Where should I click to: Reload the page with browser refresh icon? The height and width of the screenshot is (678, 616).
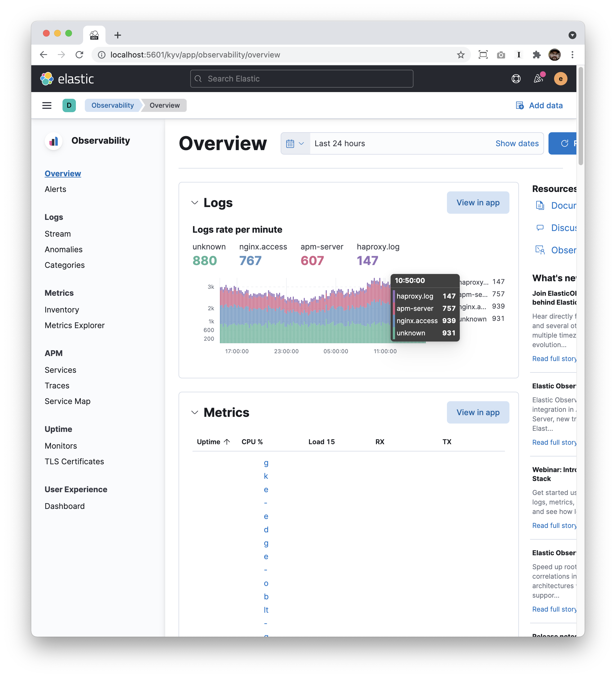pos(79,55)
